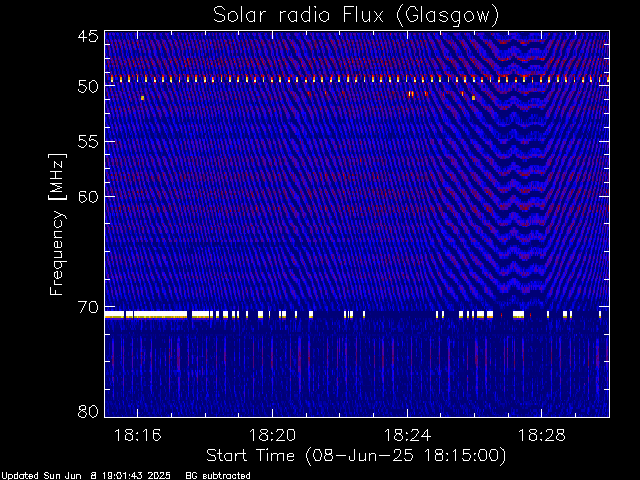Click the 18:20 time tick label

[x=272, y=435]
